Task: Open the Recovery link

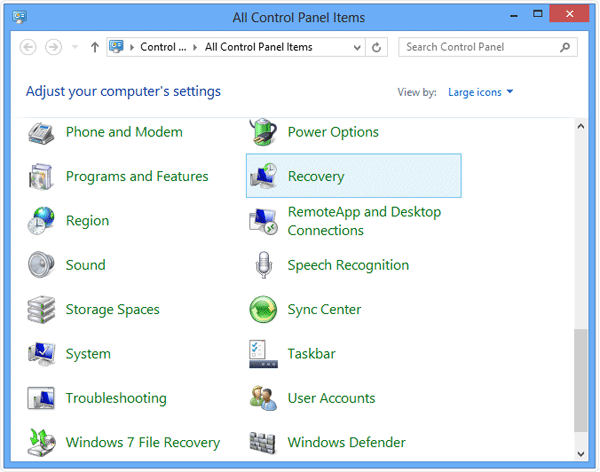Action: [x=315, y=177]
